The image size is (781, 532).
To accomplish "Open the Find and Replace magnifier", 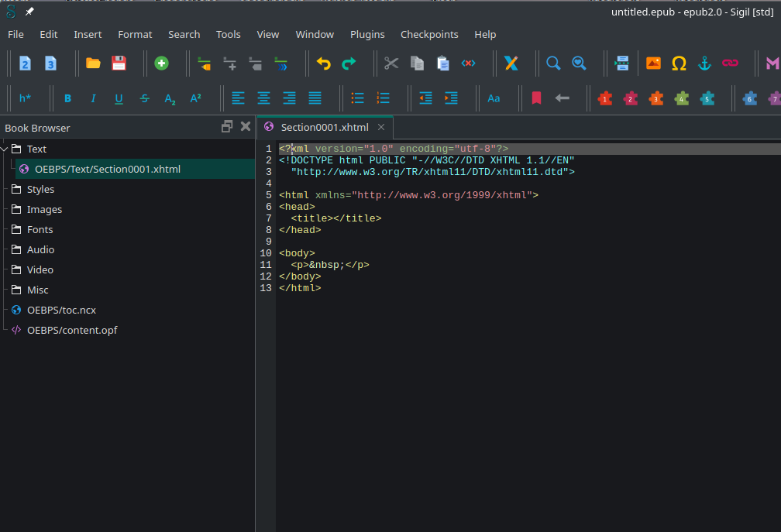I will pyautogui.click(x=553, y=63).
